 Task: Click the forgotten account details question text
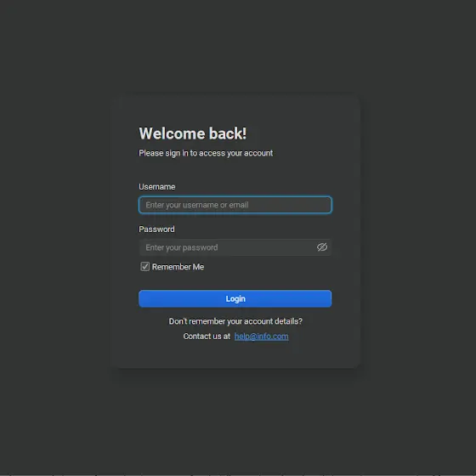235,321
